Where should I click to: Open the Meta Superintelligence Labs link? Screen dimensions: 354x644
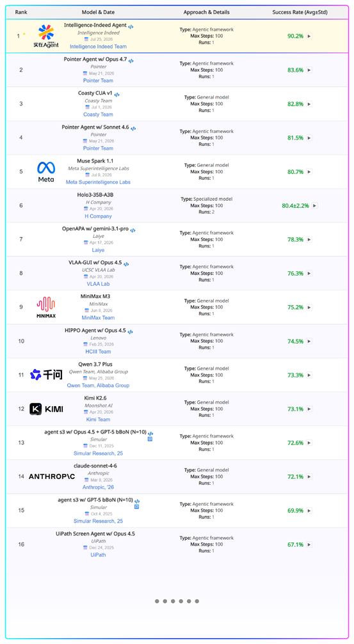coord(99,182)
